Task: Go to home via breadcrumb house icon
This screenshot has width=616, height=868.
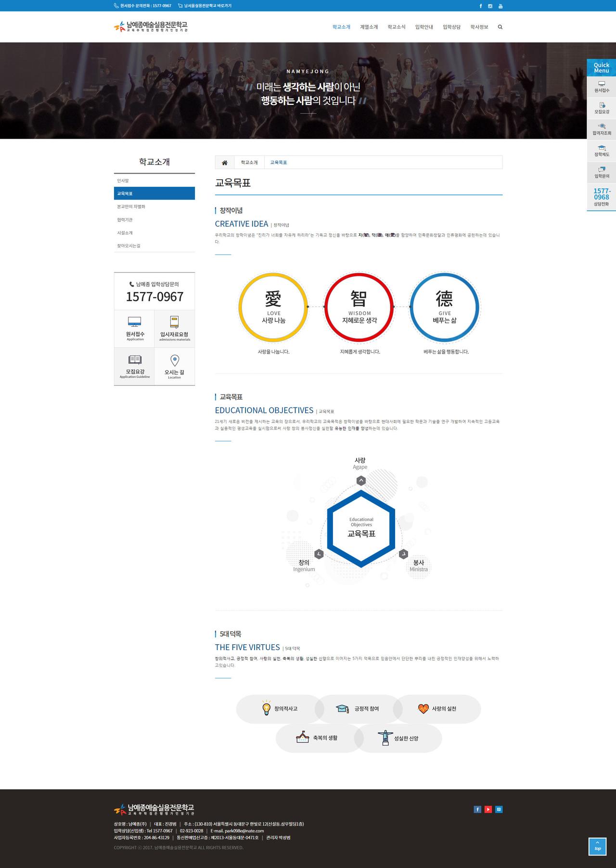Action: point(225,163)
